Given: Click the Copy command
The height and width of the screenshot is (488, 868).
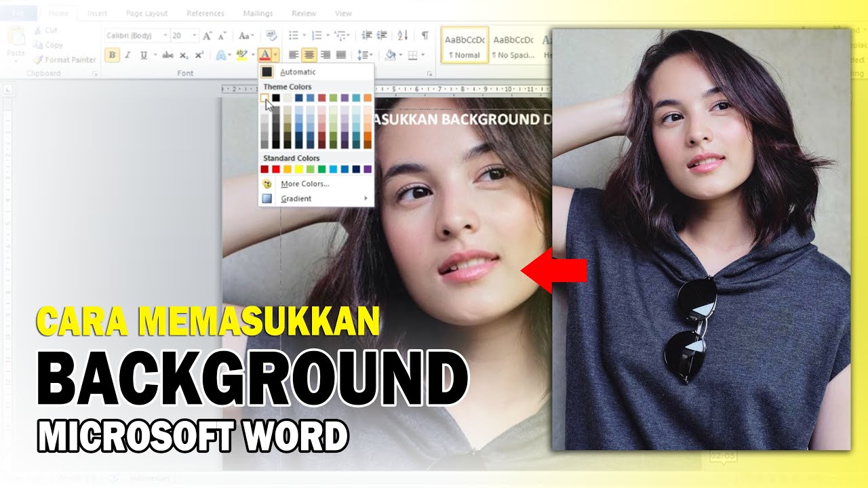Looking at the screenshot, I should pos(47,45).
